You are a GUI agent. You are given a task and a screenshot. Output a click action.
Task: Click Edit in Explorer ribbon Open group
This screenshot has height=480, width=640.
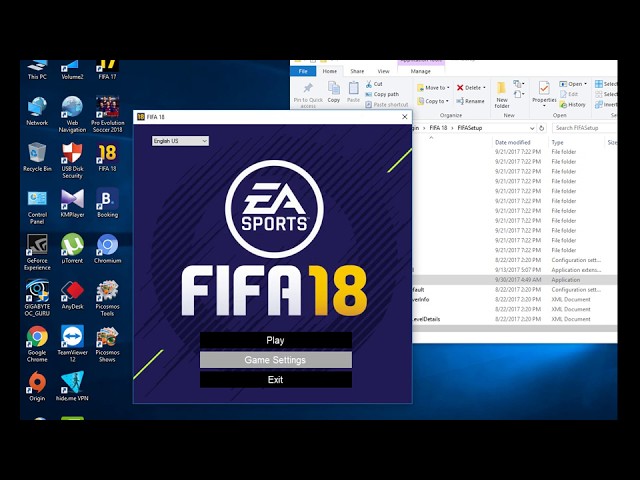coord(569,94)
